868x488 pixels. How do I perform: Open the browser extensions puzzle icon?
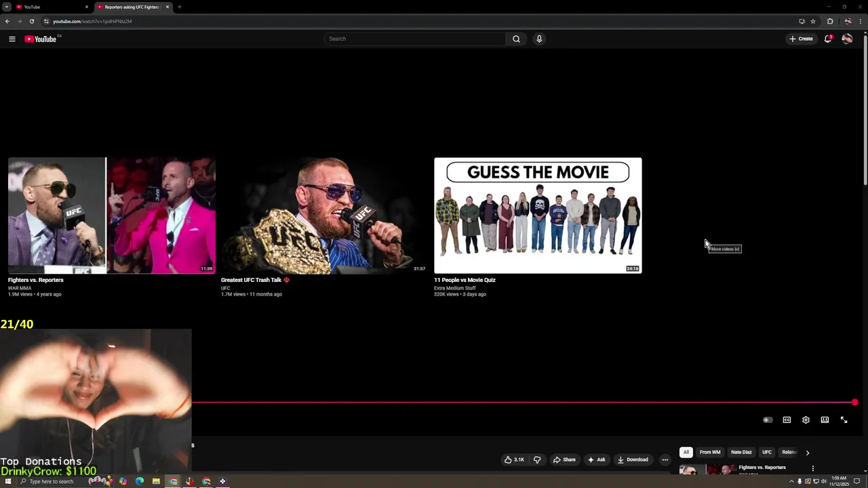coord(830,21)
